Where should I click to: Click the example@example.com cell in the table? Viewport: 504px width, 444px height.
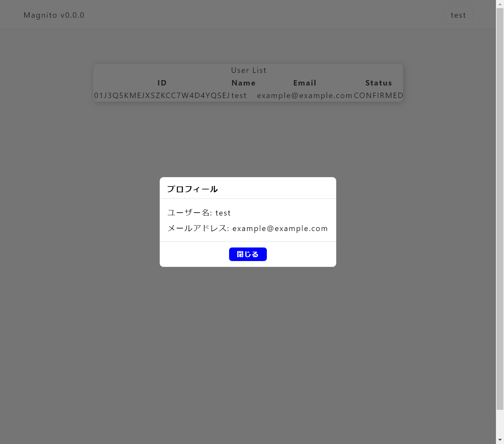point(304,96)
